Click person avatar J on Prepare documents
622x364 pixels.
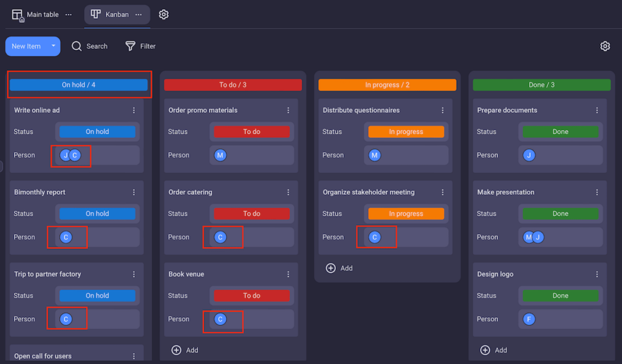point(528,155)
